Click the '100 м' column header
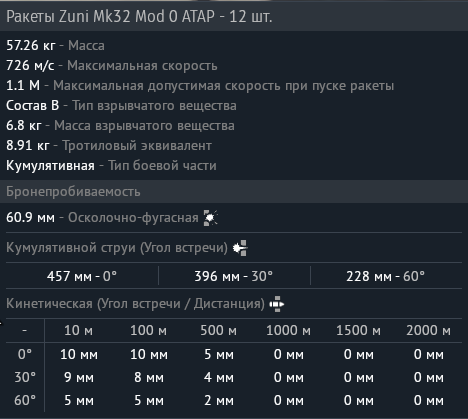 [x=148, y=330]
